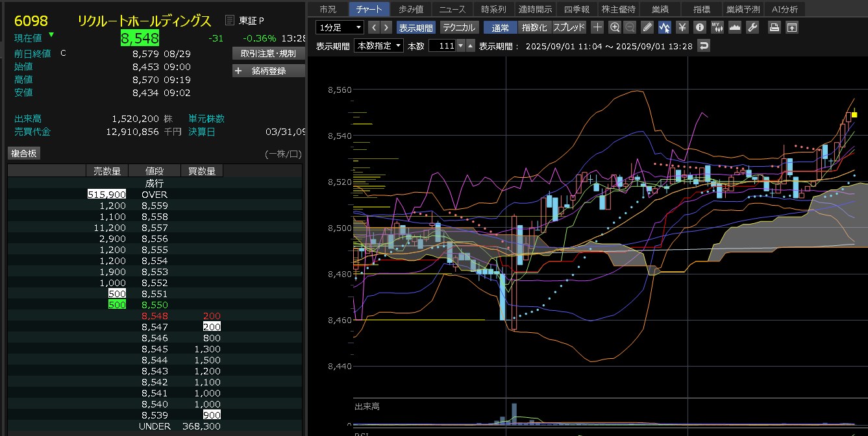868x436 pixels.
Task: Open the 業績予測 tab
Action: [x=743, y=9]
